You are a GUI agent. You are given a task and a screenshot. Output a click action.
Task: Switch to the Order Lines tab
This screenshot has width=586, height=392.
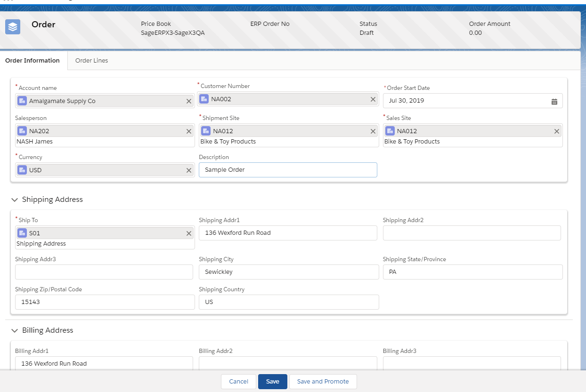coord(91,61)
